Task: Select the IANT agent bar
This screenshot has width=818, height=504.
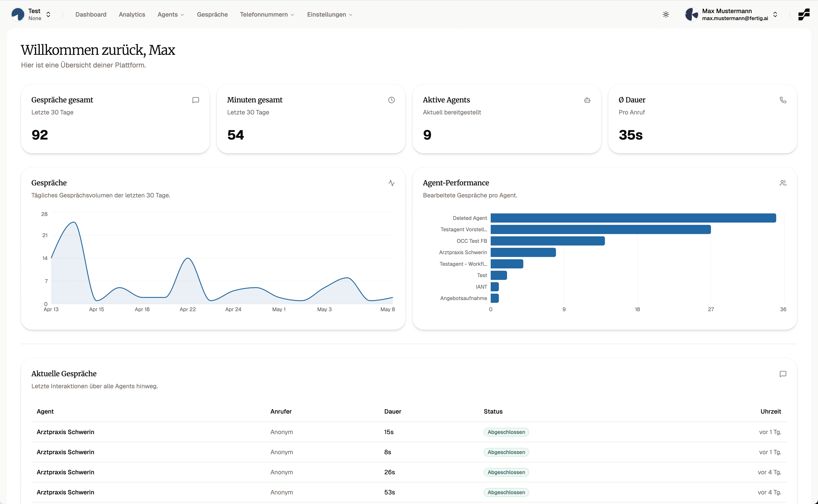Action: coord(494,287)
